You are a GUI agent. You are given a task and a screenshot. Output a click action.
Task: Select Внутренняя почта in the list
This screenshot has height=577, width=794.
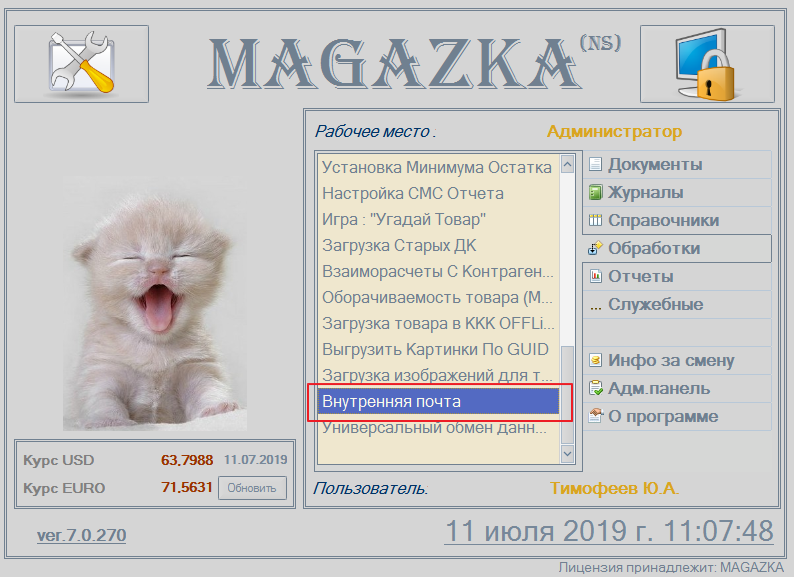(439, 402)
